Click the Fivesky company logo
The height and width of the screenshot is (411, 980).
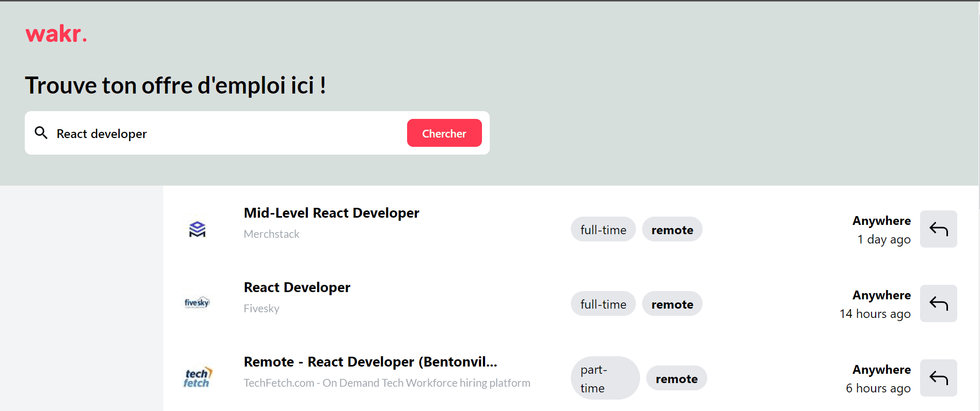coord(197,303)
